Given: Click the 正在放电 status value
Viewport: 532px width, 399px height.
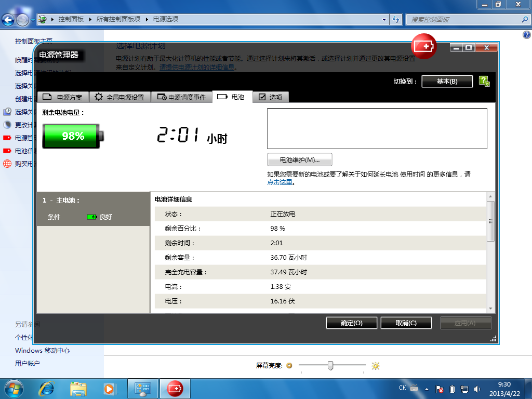Looking at the screenshot, I should [283, 214].
